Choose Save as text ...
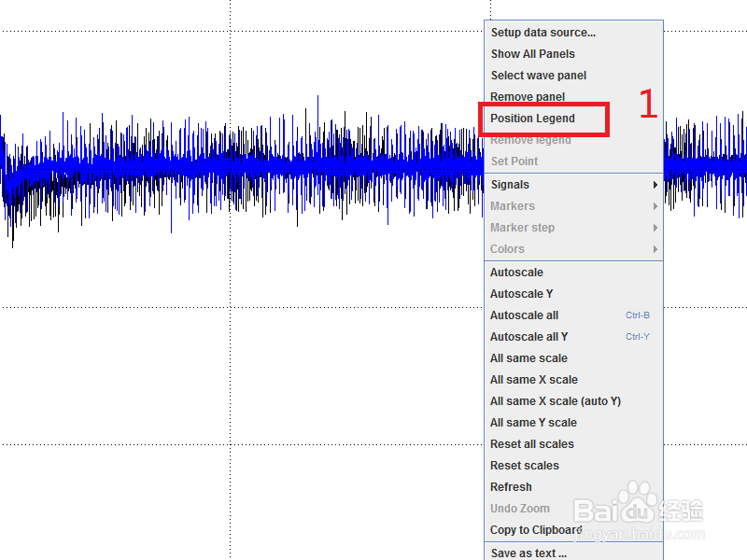This screenshot has width=747, height=560. click(x=573, y=552)
